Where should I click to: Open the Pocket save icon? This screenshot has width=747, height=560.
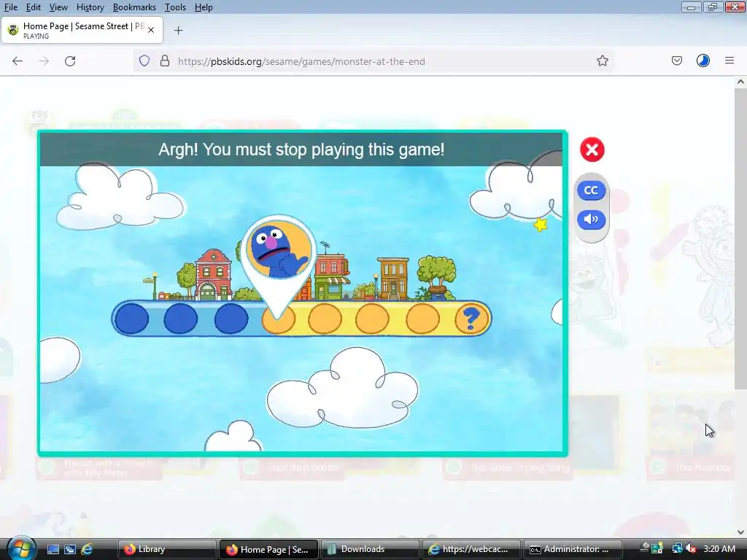[676, 61]
